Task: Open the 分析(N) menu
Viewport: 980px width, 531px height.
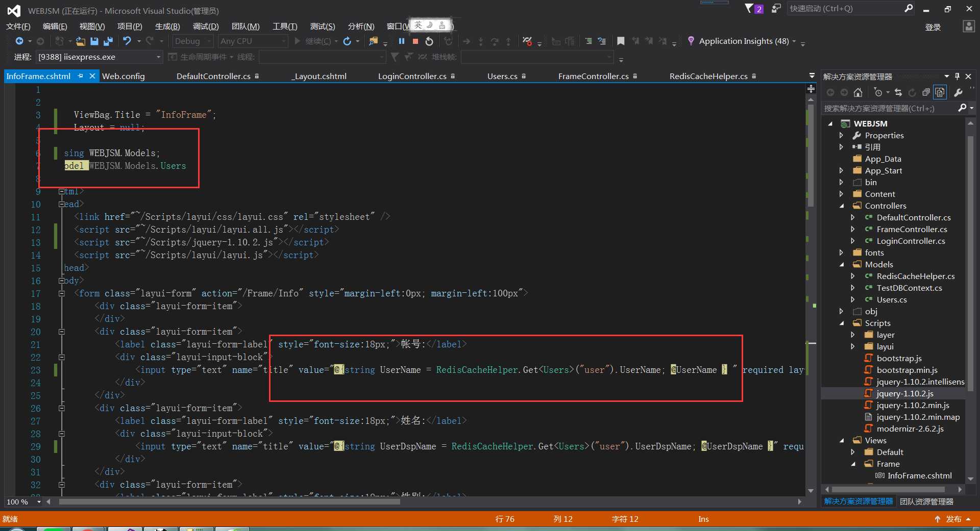Action: point(361,27)
